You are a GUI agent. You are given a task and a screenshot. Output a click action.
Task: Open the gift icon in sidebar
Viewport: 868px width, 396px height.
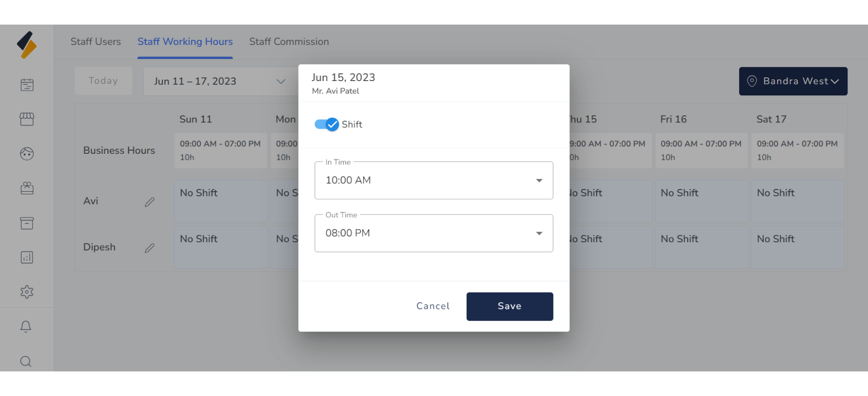[x=27, y=188]
